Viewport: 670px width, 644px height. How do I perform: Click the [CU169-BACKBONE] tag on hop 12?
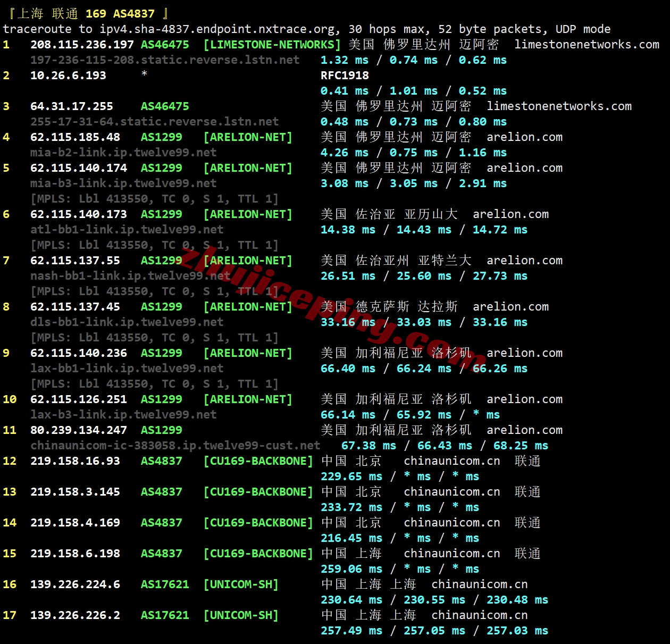(258, 461)
